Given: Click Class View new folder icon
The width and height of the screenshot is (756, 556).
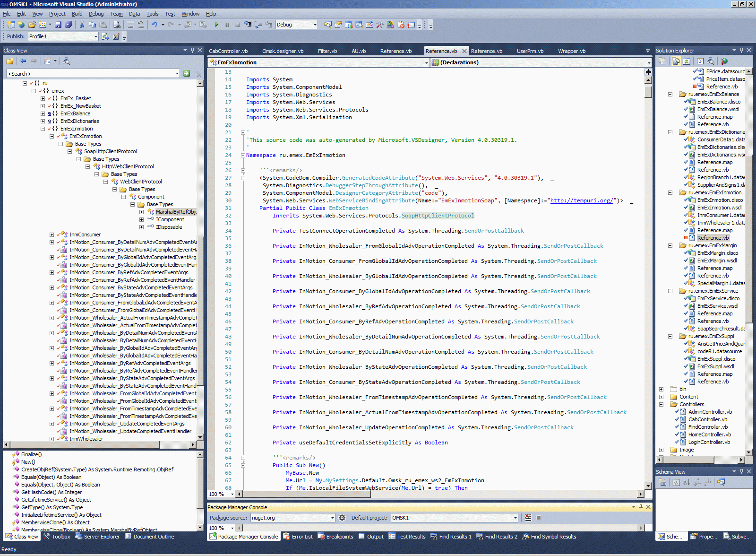Looking at the screenshot, I should 9,61.
